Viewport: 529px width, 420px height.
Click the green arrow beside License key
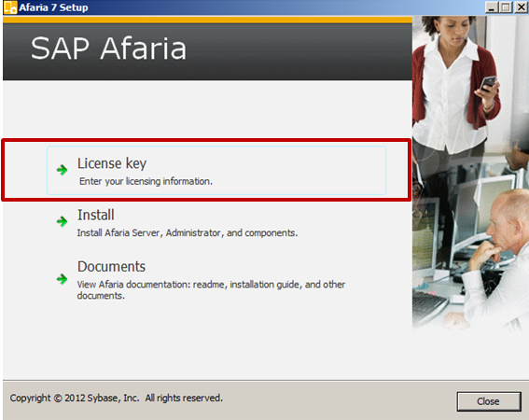point(63,170)
